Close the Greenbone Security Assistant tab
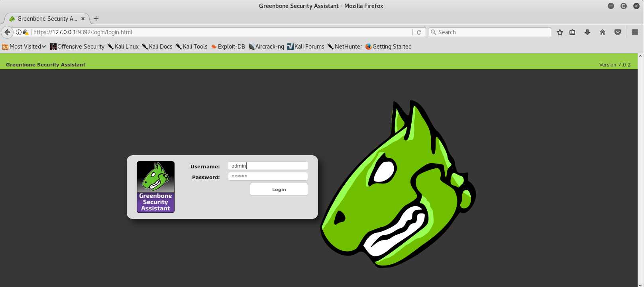 [x=83, y=19]
